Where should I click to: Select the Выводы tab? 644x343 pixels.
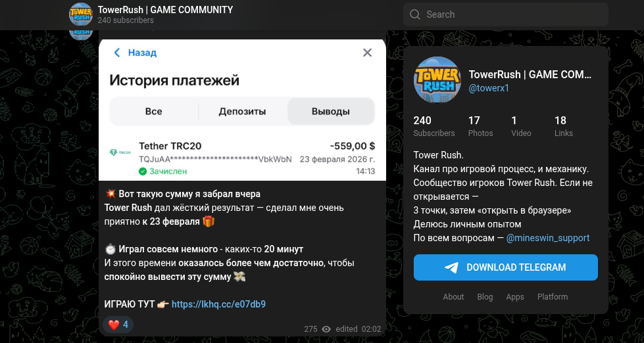[331, 111]
